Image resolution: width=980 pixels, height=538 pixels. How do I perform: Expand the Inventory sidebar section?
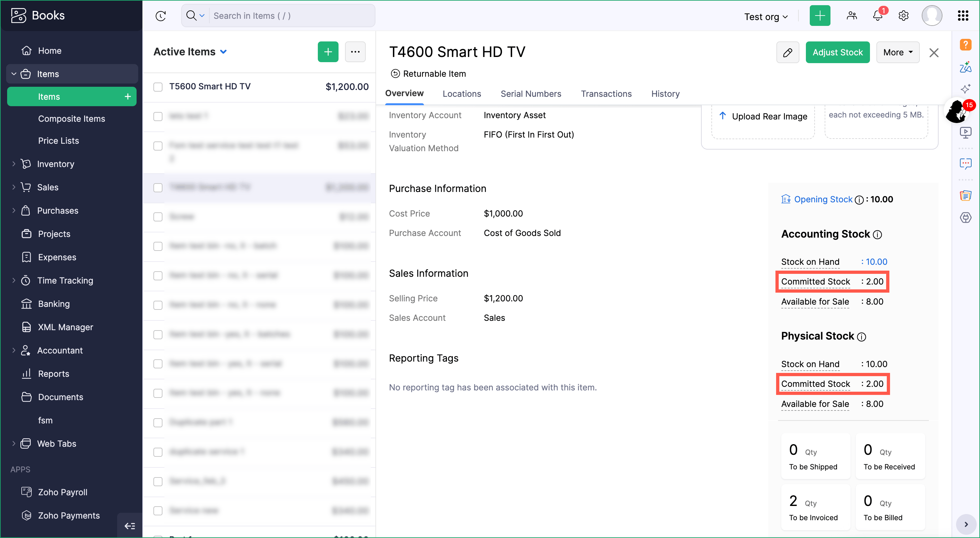pyautogui.click(x=56, y=164)
